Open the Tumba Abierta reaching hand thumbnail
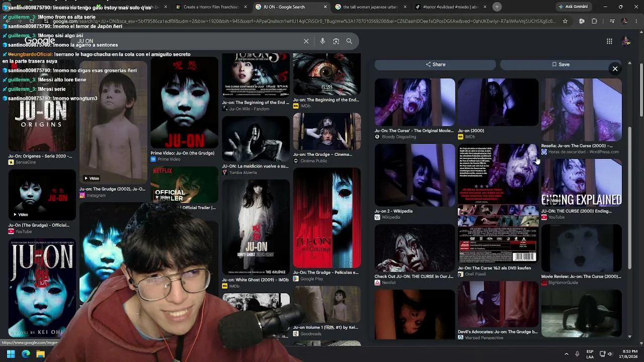 coord(256,139)
